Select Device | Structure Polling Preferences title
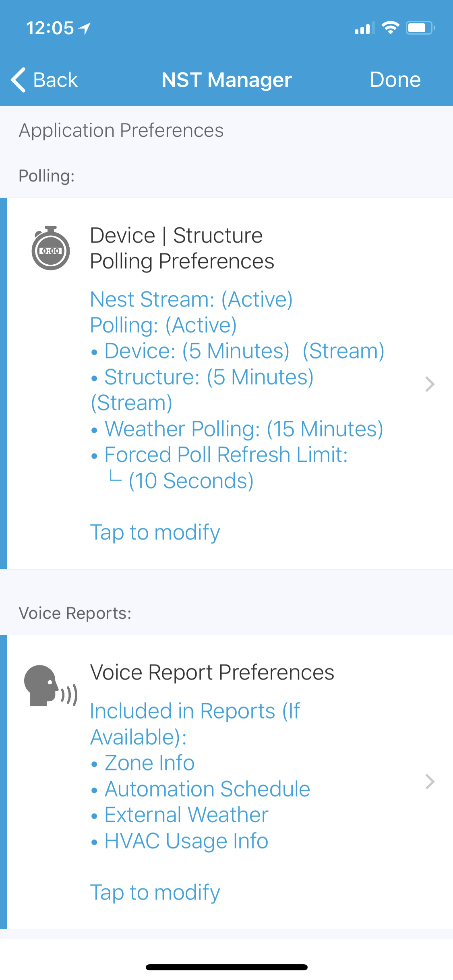Screen dimensions: 453x980 click(182, 248)
